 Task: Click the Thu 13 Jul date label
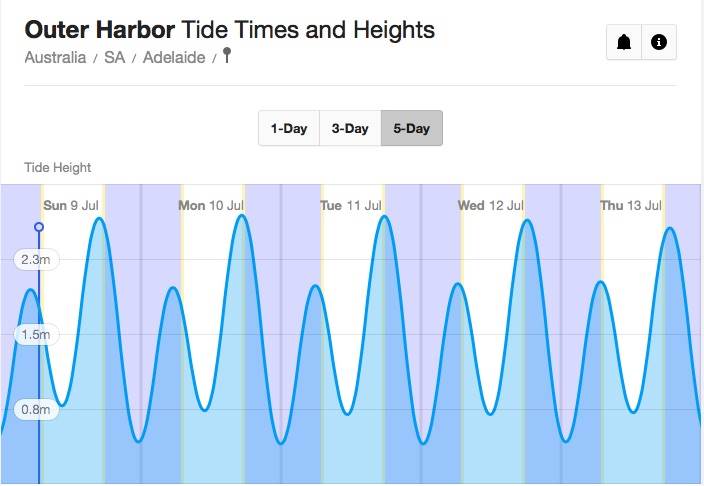tap(631, 206)
